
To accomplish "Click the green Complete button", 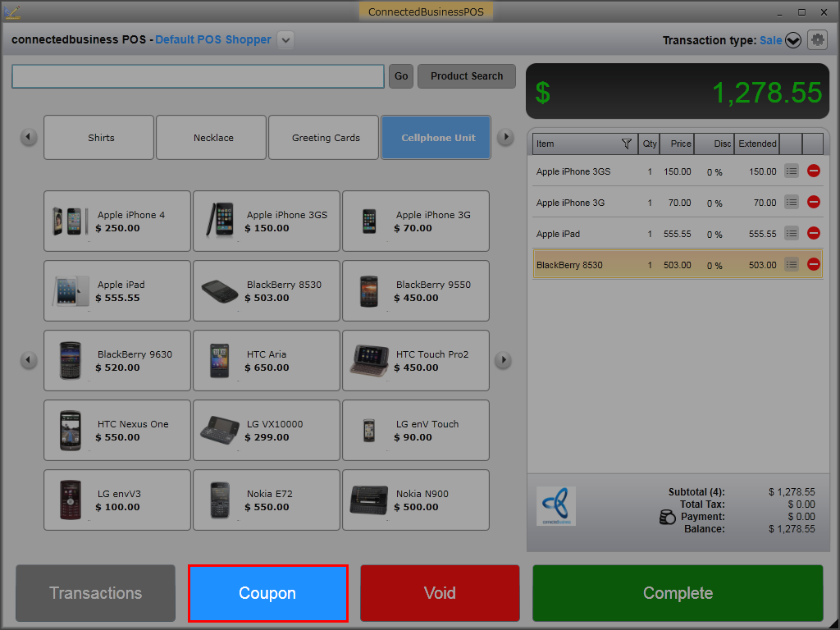I will [x=678, y=593].
